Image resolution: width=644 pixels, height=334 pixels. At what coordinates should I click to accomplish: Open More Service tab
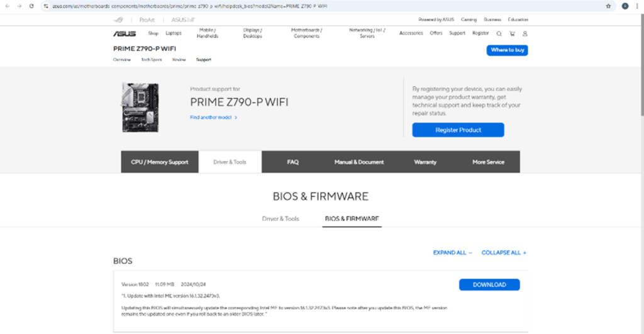(x=488, y=162)
